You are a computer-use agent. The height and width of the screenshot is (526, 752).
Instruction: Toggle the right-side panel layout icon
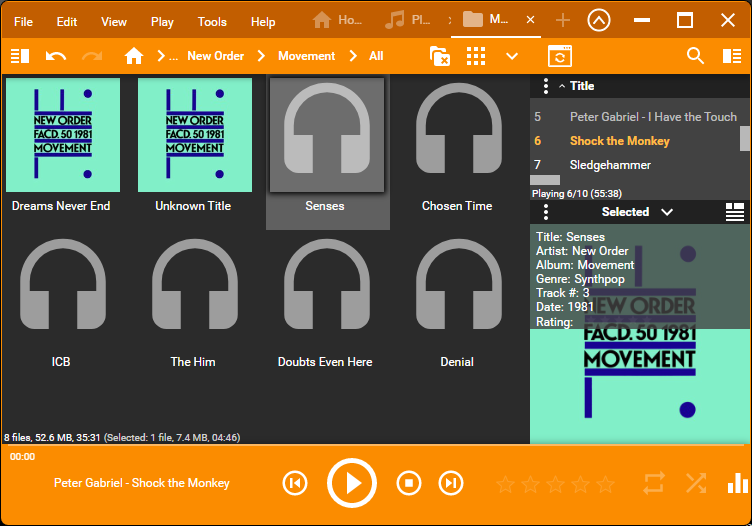coord(732,56)
